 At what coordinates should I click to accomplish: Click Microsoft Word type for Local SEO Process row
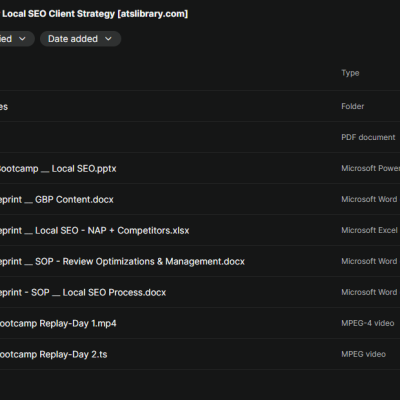pyautogui.click(x=369, y=292)
